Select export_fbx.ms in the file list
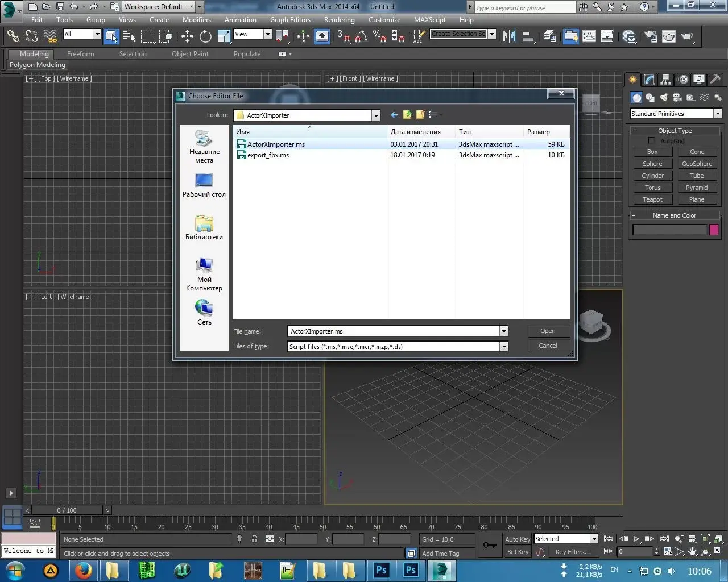The height and width of the screenshot is (582, 728). 268,155
